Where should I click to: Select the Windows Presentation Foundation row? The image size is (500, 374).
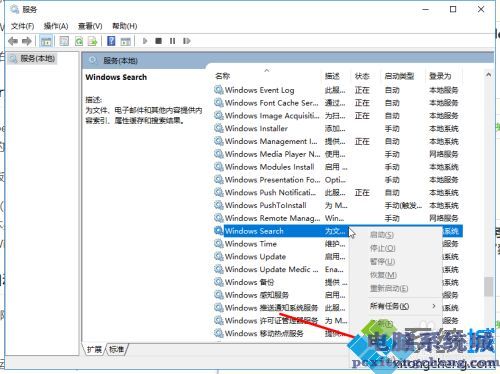337,180
